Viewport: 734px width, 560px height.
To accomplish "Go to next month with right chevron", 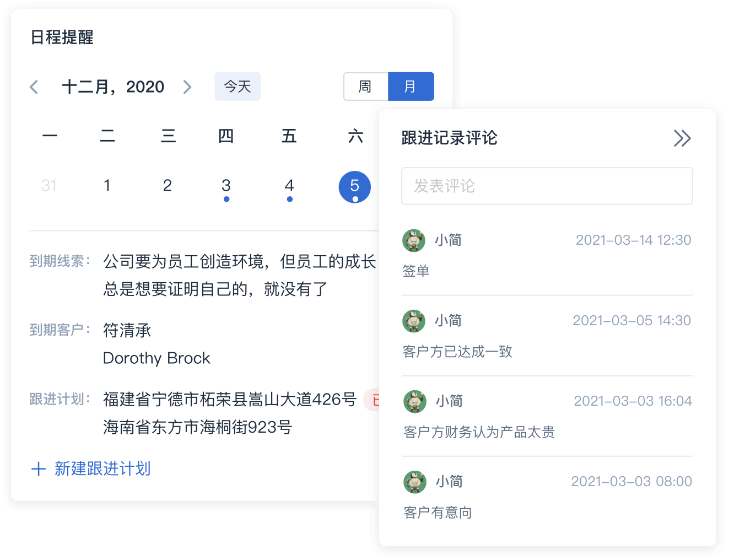I will tap(187, 87).
